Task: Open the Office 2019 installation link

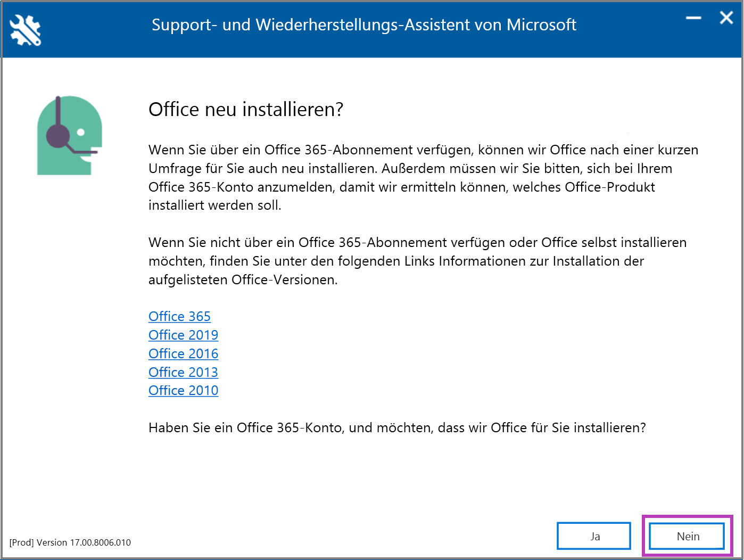Action: tap(183, 335)
